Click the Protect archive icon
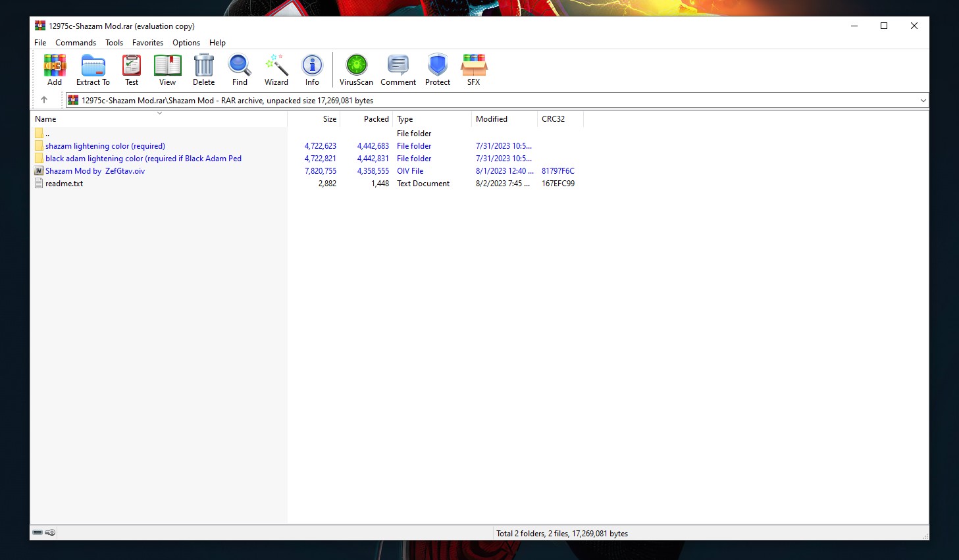959x560 pixels. point(437,69)
